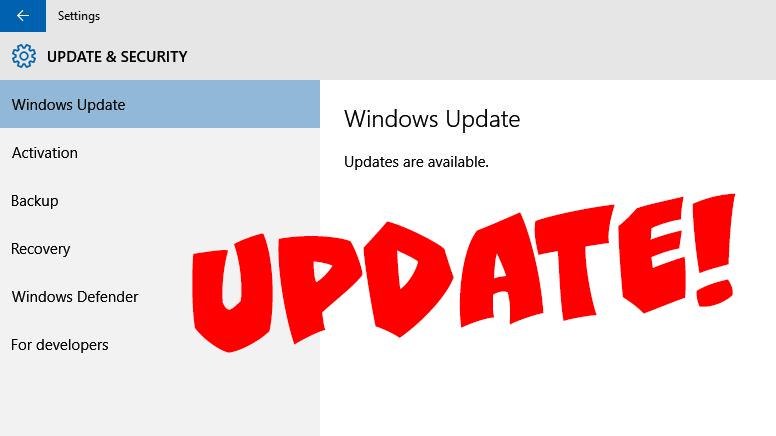The height and width of the screenshot is (436, 776).
Task: Select Windows Update in the sidebar
Action: (160, 104)
